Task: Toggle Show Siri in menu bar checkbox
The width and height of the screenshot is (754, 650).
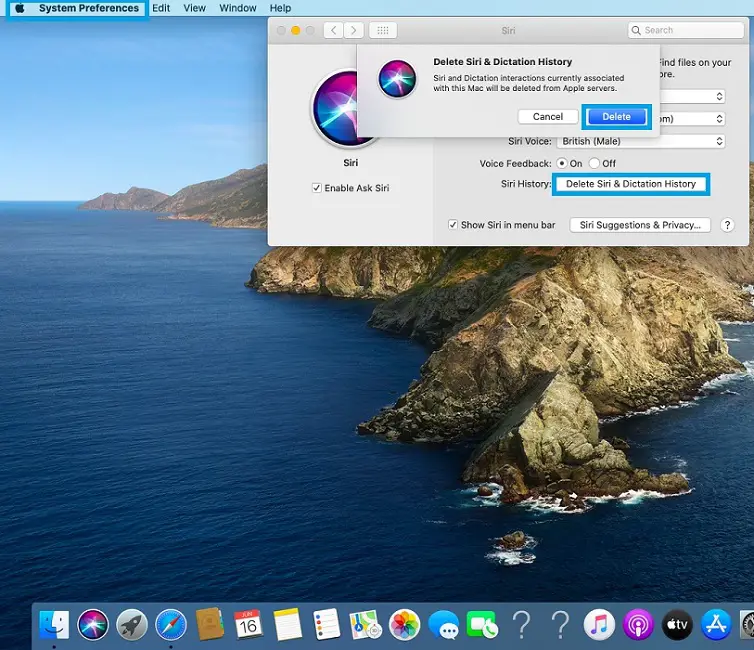Action: click(452, 225)
